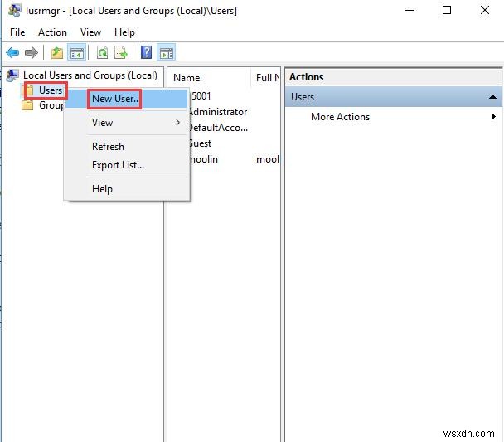This screenshot has width=504, height=442.
Task: Toggle the Show/Hide Console Tree icon
Action: click(77, 53)
